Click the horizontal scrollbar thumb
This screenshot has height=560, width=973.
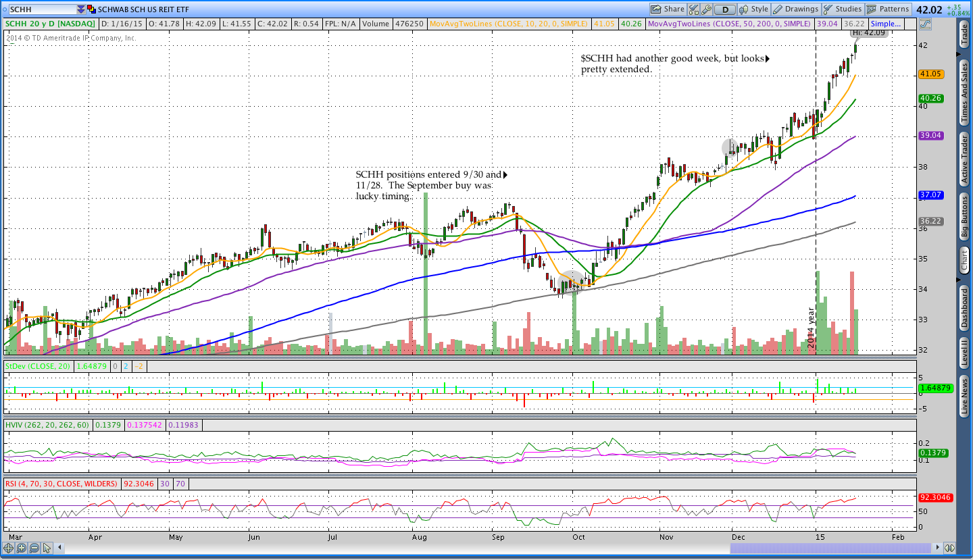pyautogui.click(x=829, y=548)
